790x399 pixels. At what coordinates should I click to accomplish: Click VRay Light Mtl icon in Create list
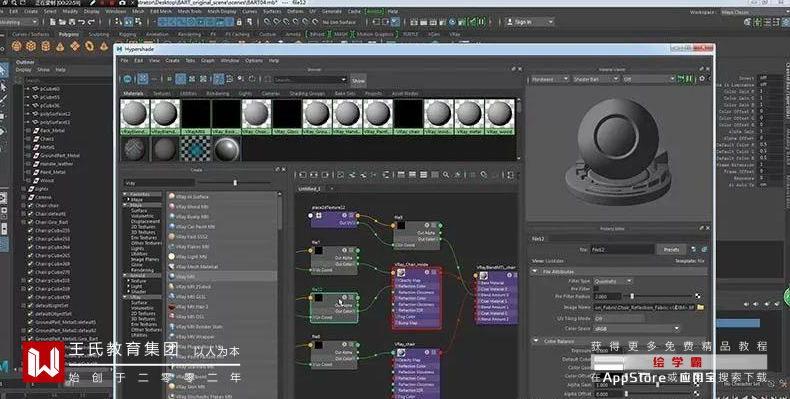[172, 256]
